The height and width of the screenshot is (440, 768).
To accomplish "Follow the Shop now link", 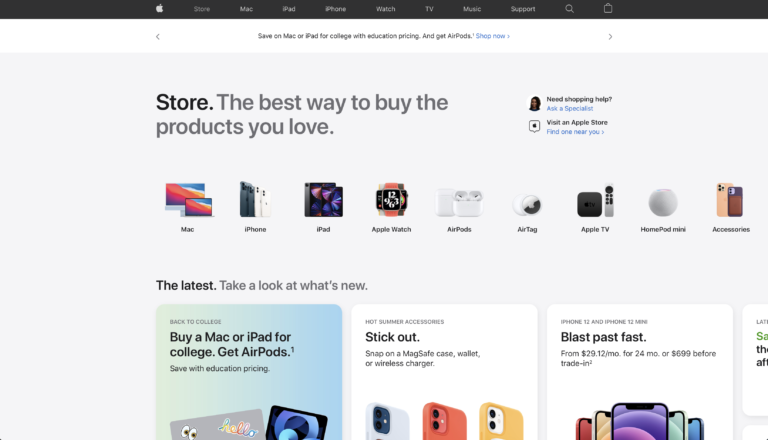I will tap(492, 36).
